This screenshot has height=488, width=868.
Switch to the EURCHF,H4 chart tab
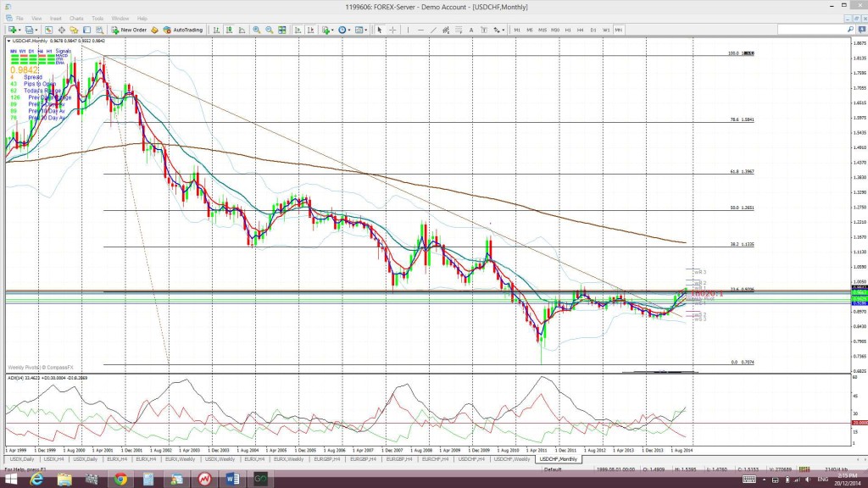tap(435, 459)
